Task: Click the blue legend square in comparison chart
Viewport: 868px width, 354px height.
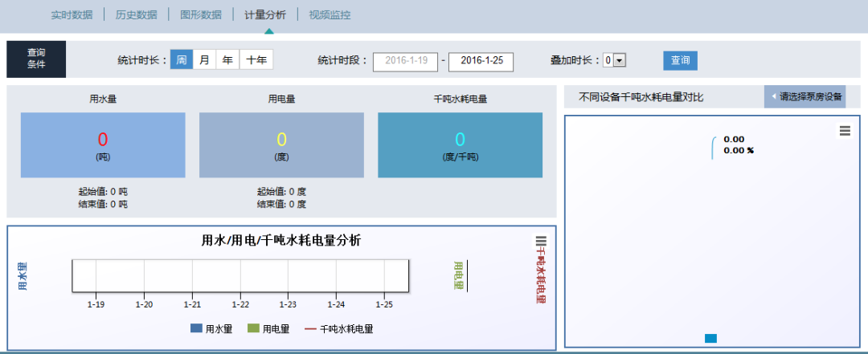Action: click(710, 338)
